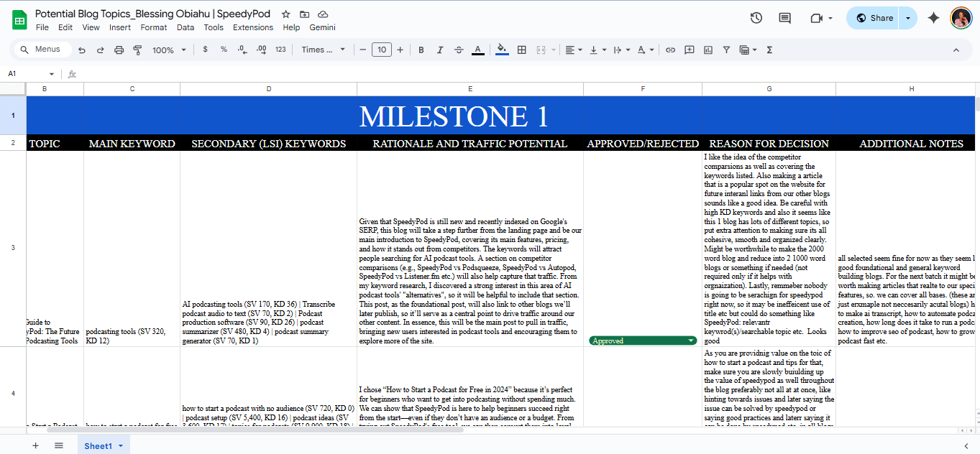
Task: Toggle bold formatting
Action: [x=421, y=50]
